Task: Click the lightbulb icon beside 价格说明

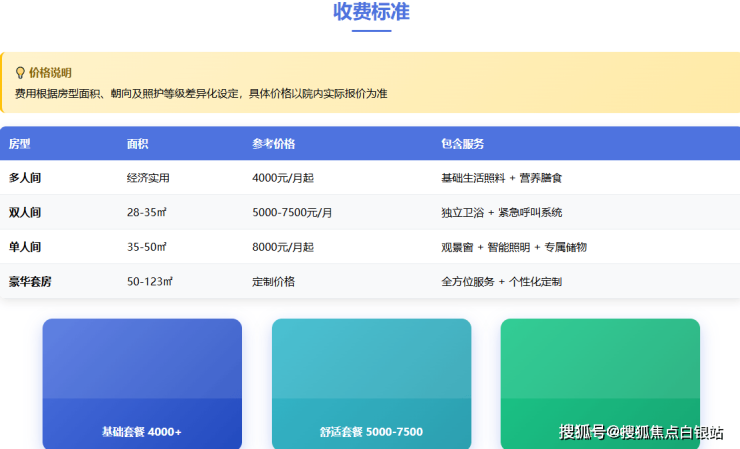Action: (19, 73)
